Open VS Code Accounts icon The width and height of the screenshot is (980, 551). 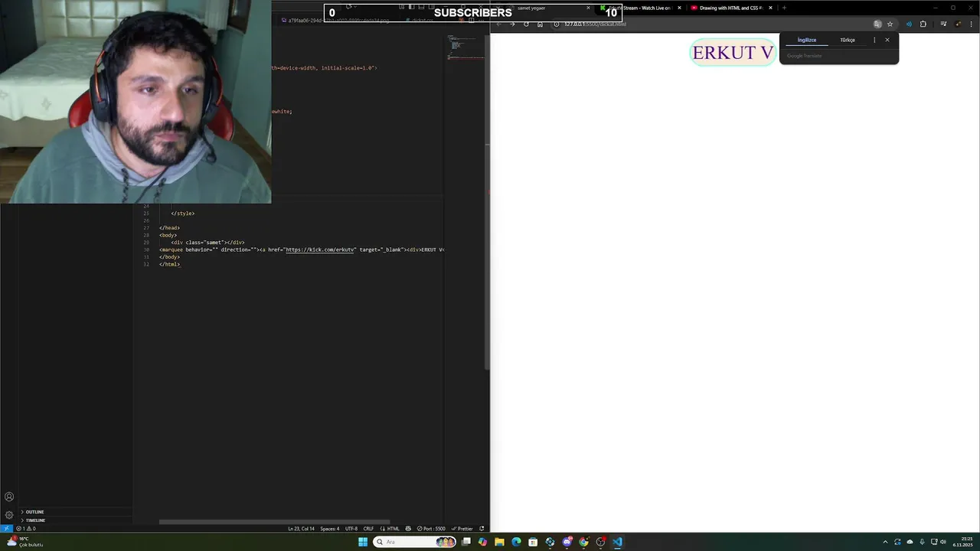point(9,497)
